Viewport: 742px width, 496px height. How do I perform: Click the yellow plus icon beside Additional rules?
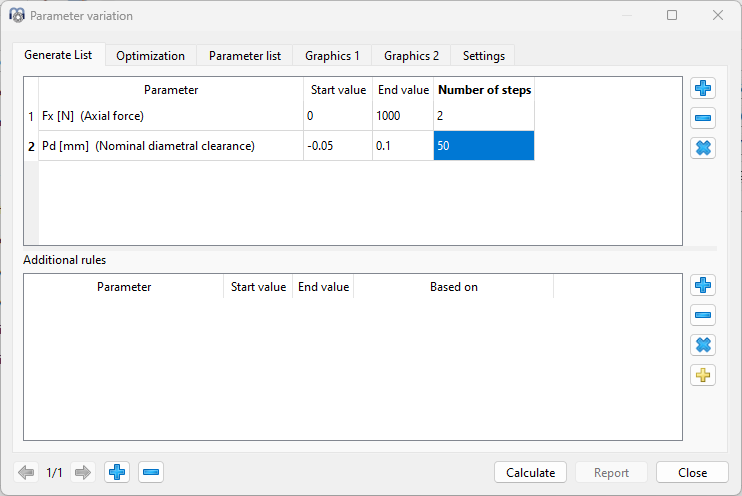tap(703, 375)
